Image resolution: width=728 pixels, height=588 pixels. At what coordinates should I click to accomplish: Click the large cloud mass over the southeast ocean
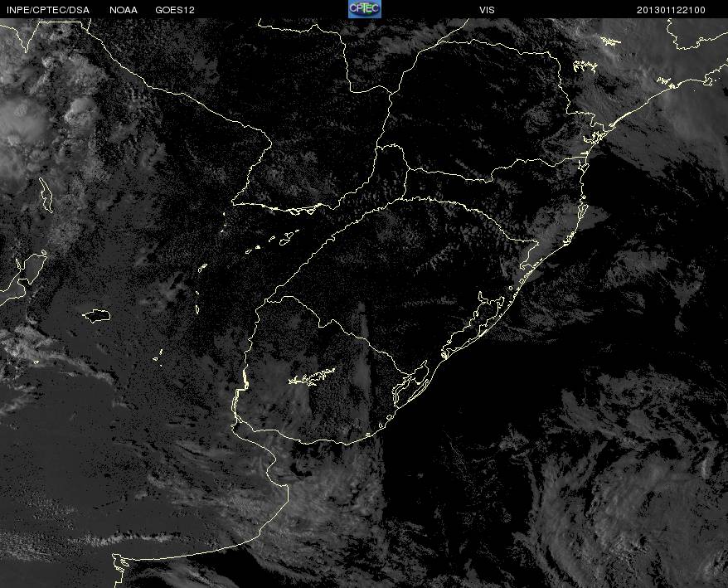[630, 489]
